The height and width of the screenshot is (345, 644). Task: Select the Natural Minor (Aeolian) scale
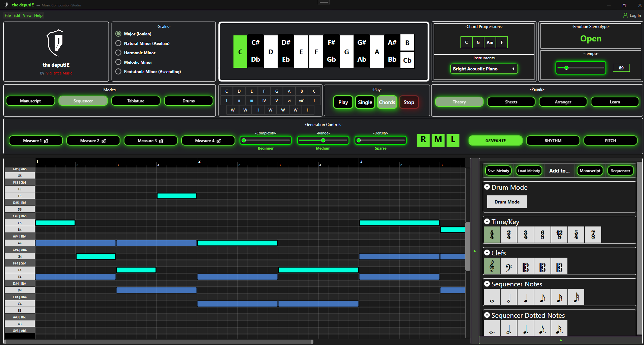tap(118, 43)
